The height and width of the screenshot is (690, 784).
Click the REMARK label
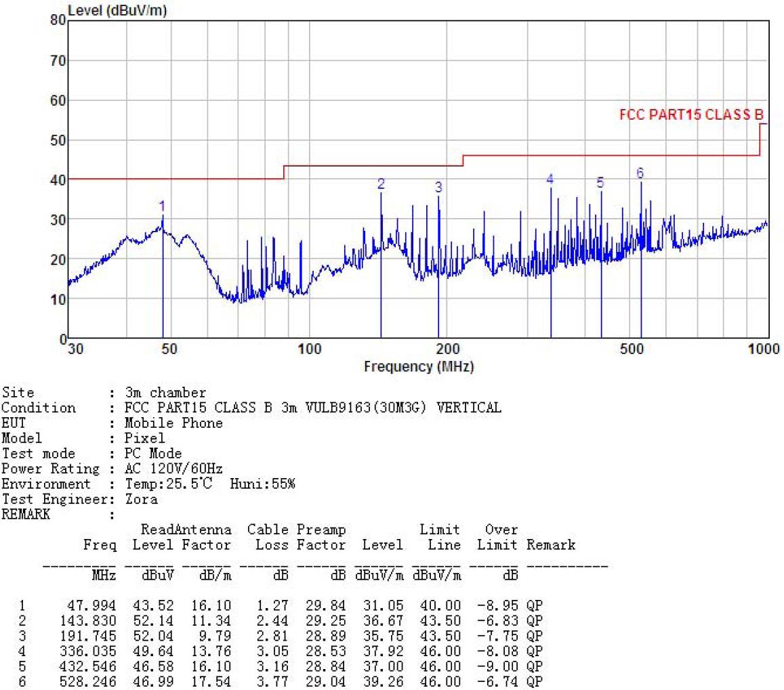[26, 514]
